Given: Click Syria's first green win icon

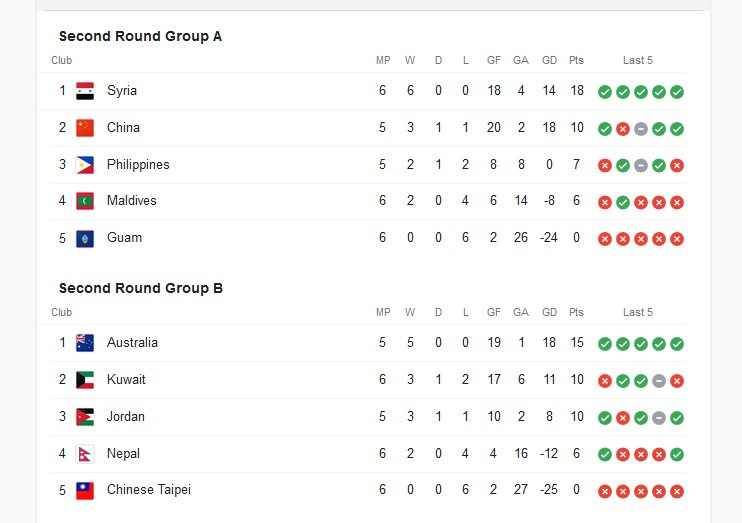Looking at the screenshot, I should [x=605, y=92].
